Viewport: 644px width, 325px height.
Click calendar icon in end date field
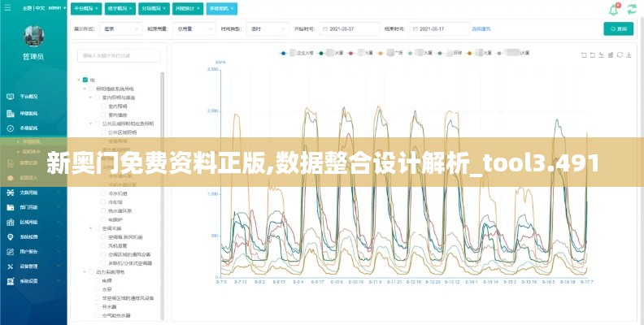pyautogui.click(x=416, y=29)
